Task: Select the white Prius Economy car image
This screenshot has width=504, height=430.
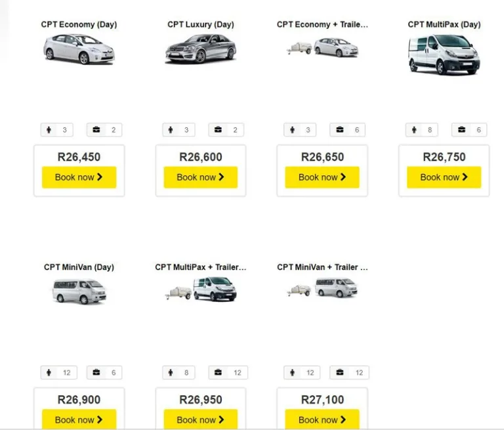Action: (x=79, y=49)
